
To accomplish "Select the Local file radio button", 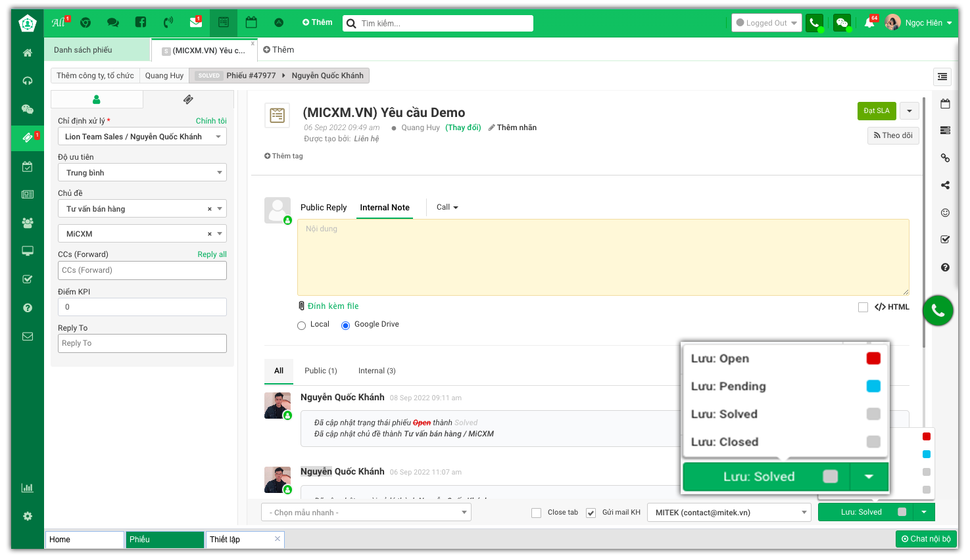I will (x=302, y=325).
